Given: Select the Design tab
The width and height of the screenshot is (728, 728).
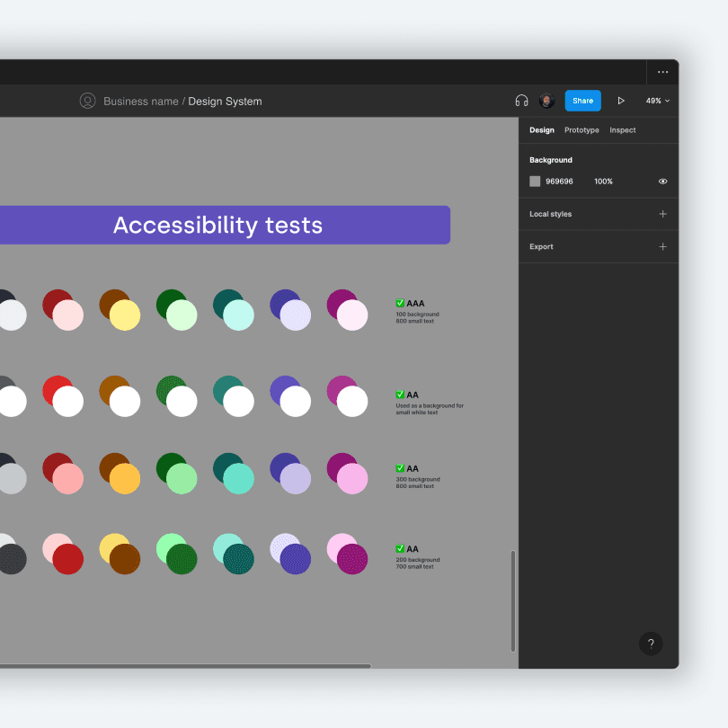Looking at the screenshot, I should click(542, 129).
